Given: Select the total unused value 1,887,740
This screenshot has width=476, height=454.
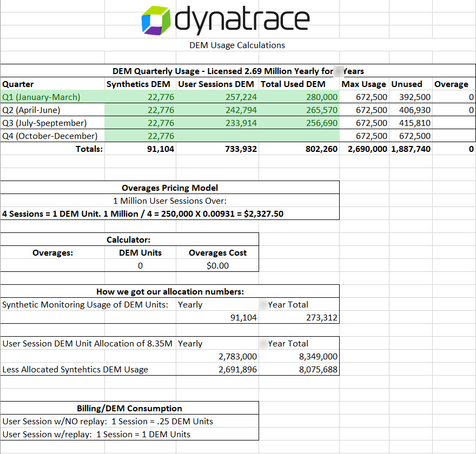Looking at the screenshot, I should [411, 149].
